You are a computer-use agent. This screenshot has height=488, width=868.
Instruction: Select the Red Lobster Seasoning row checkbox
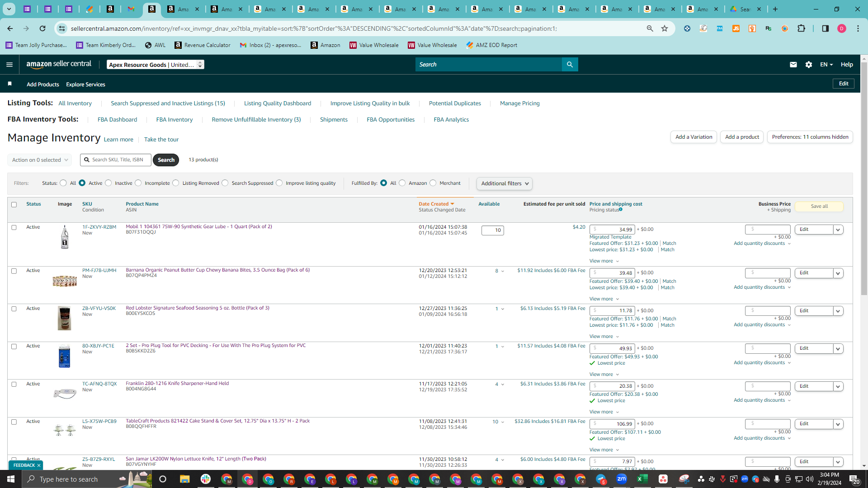pyautogui.click(x=14, y=309)
